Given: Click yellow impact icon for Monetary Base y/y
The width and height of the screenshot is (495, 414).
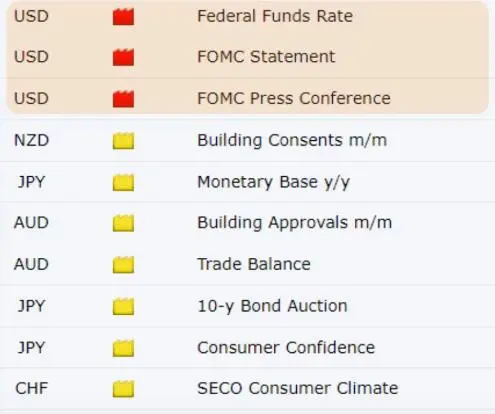Looking at the screenshot, I should (x=123, y=182).
